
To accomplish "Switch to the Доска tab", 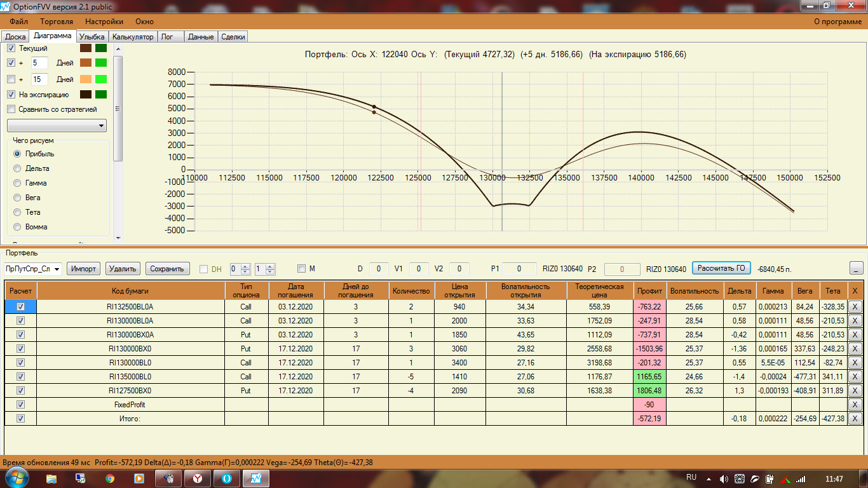I will [x=15, y=37].
